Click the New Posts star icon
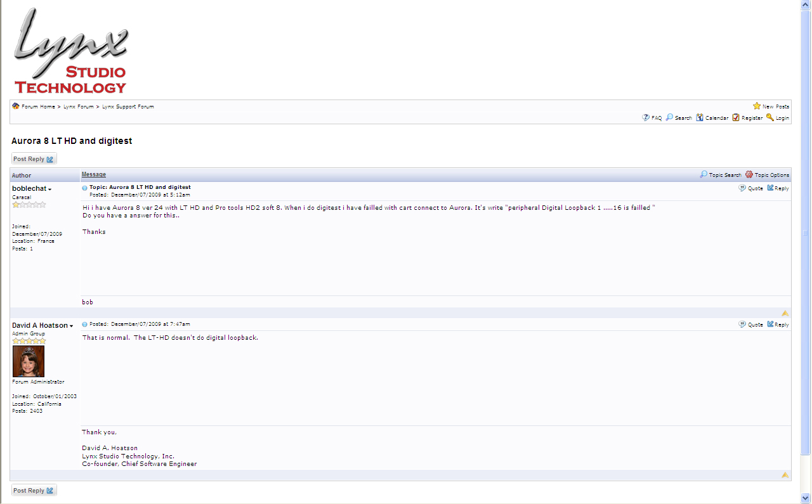 [757, 107]
